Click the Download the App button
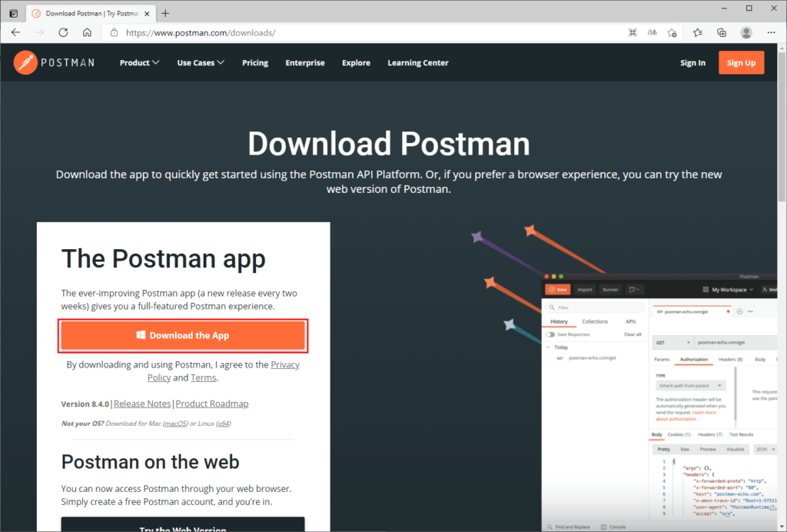This screenshot has width=787, height=532. click(x=182, y=335)
